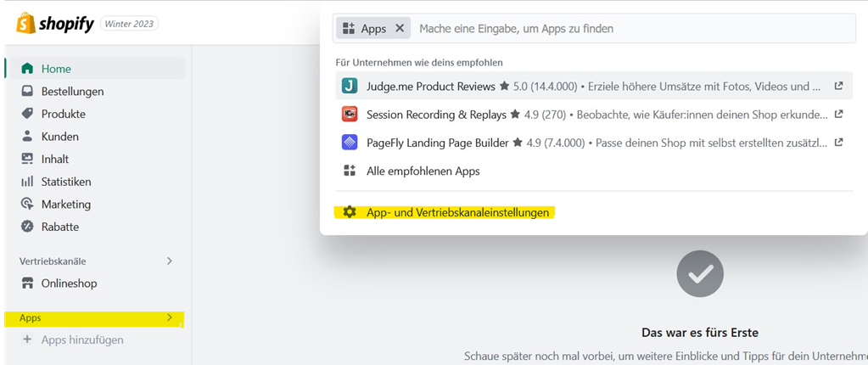This screenshot has width=868, height=365.
Task: Click Apps hinzufügen in the sidebar
Action: pyautogui.click(x=81, y=340)
